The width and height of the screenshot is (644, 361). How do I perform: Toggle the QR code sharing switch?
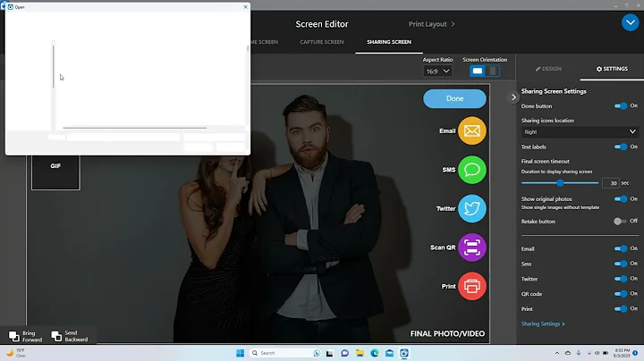[621, 294]
